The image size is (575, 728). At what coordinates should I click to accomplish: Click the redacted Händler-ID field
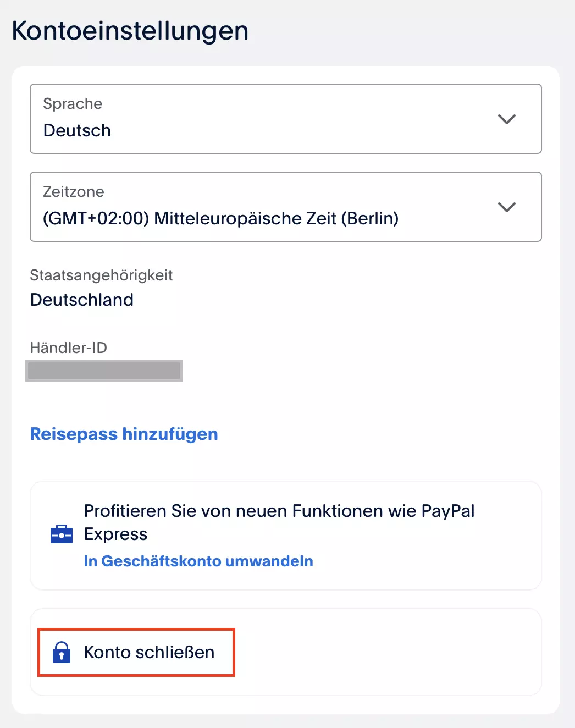(103, 370)
